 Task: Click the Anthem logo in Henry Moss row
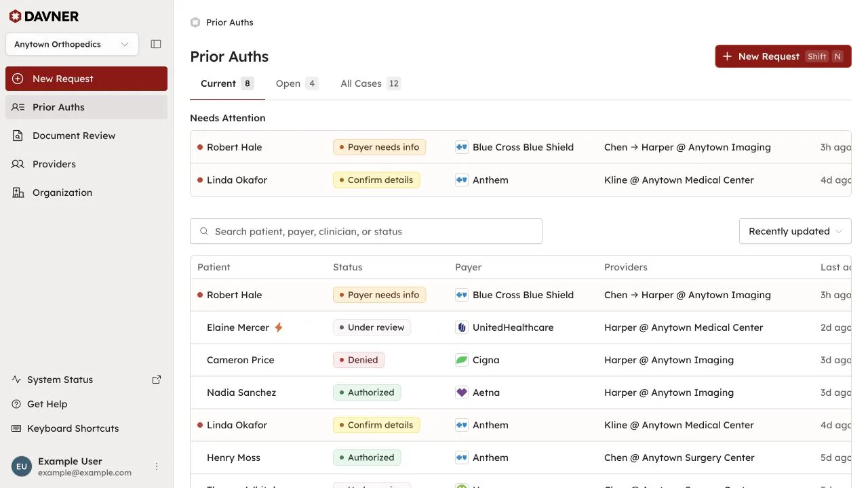pos(462,457)
